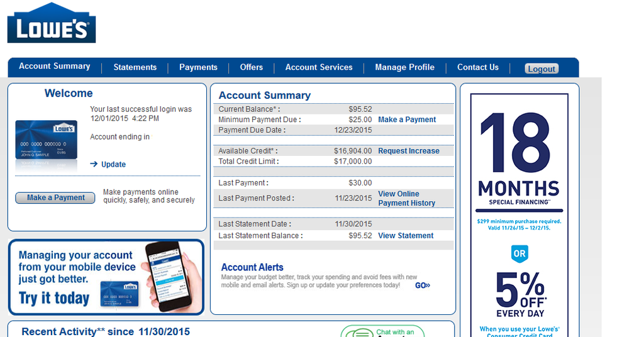Click the GO arrows in Account Alerts
The height and width of the screenshot is (337, 644).
pyautogui.click(x=423, y=285)
